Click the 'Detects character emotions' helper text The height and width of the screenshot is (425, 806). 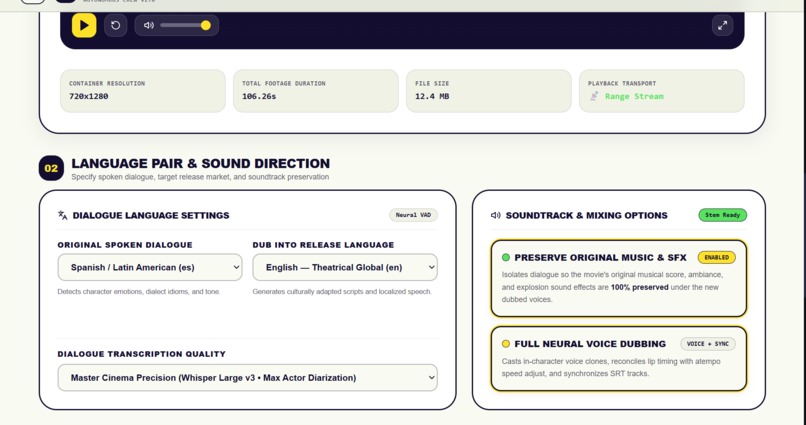pos(139,291)
